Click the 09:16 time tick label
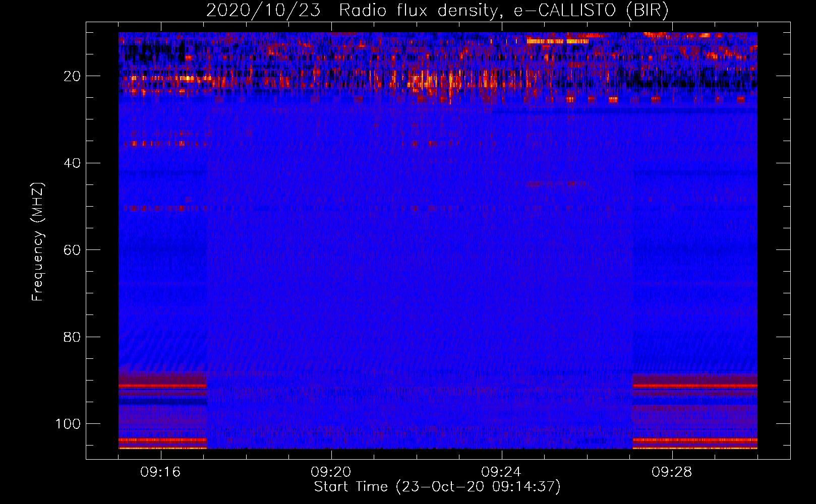This screenshot has height=504, width=816. click(x=160, y=472)
